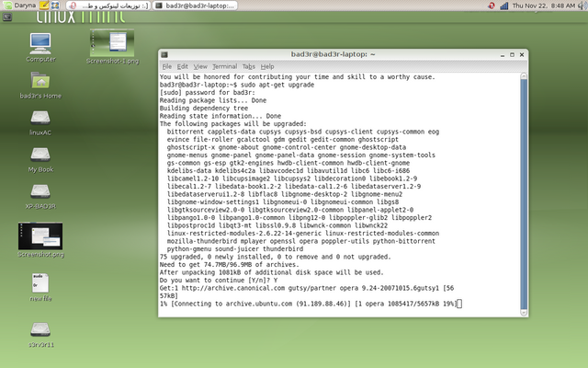The height and width of the screenshot is (368, 588).
Task: Click the 'Connecting to archive.ubuntu.com' progress line
Action: (x=309, y=304)
